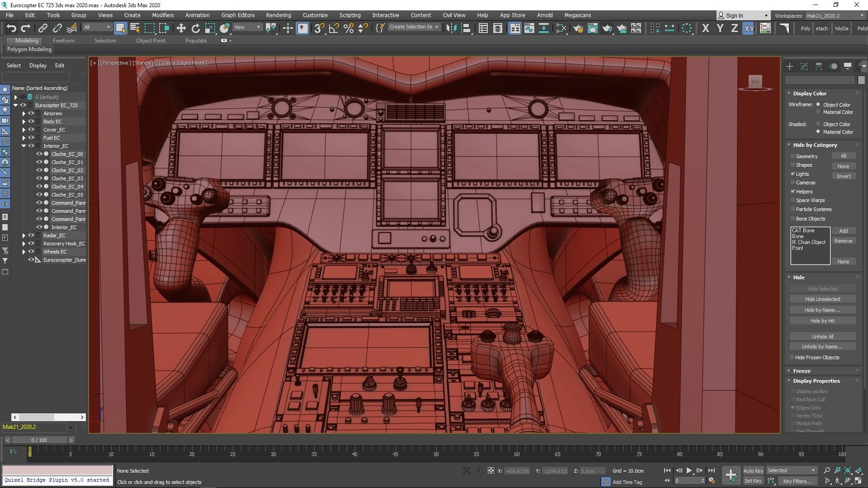Hide Cloche_EC_02 using its eye icon

pyautogui.click(x=39, y=170)
